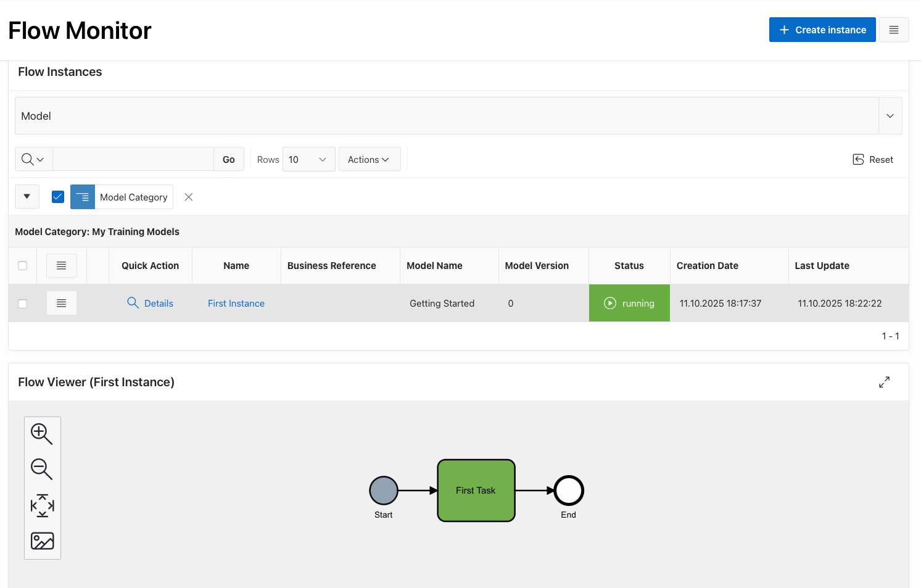Expand Flow Viewer to full screen
The image size is (921, 588).
(x=884, y=383)
